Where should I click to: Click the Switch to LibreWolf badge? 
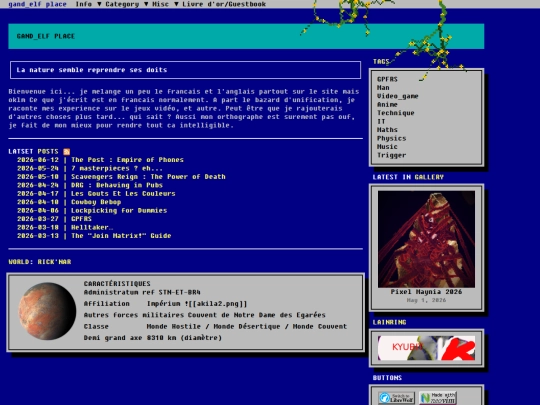396,398
